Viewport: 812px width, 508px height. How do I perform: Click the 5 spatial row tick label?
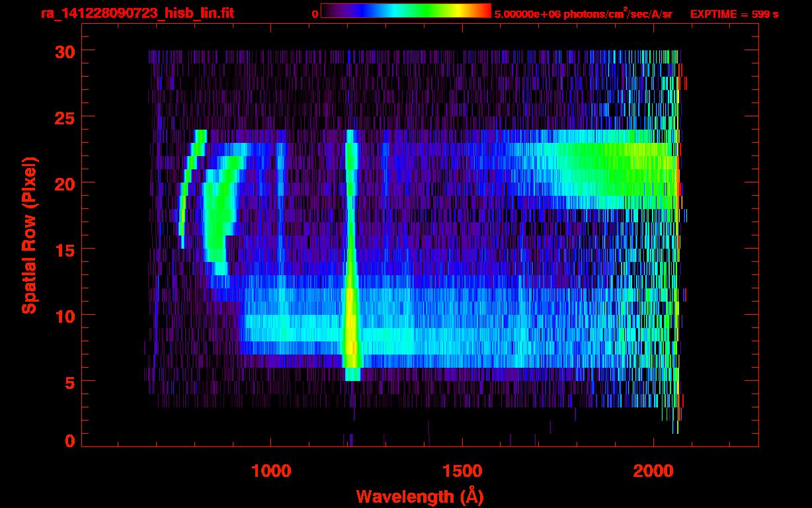tap(69, 382)
